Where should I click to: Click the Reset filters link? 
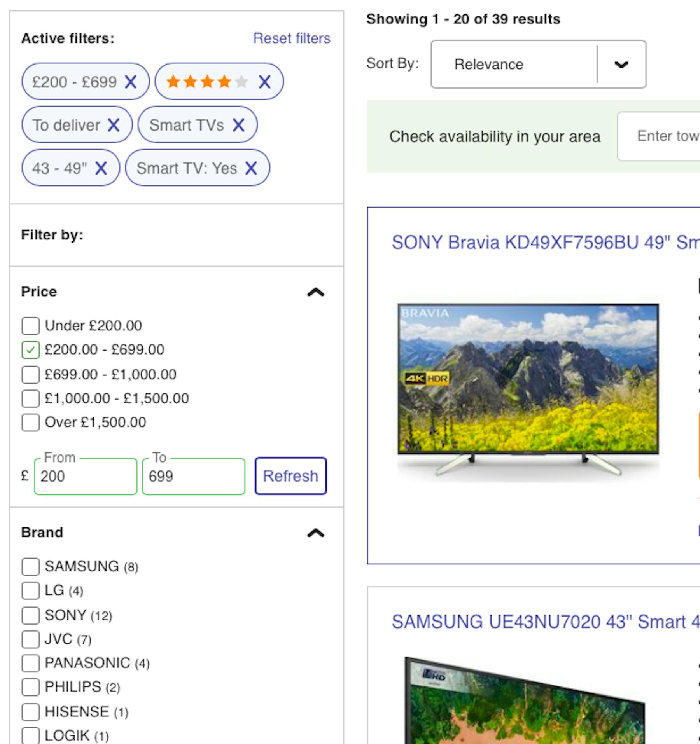click(x=292, y=38)
